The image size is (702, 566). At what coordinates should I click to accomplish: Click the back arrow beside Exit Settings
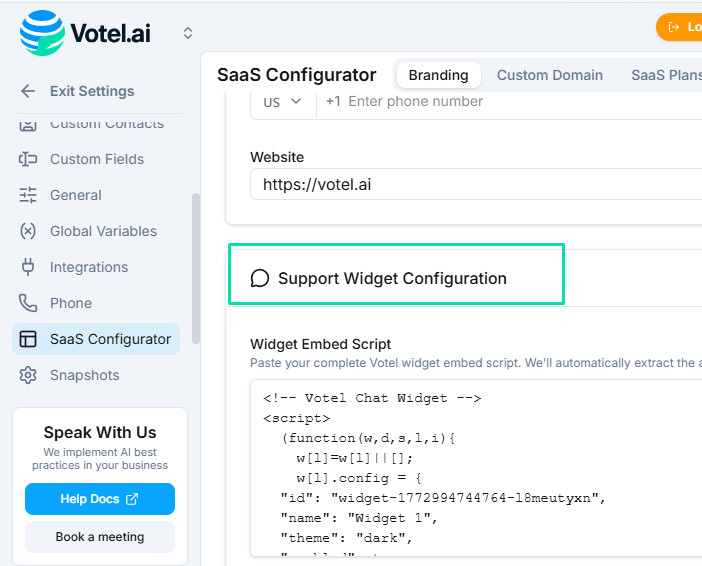click(x=28, y=91)
